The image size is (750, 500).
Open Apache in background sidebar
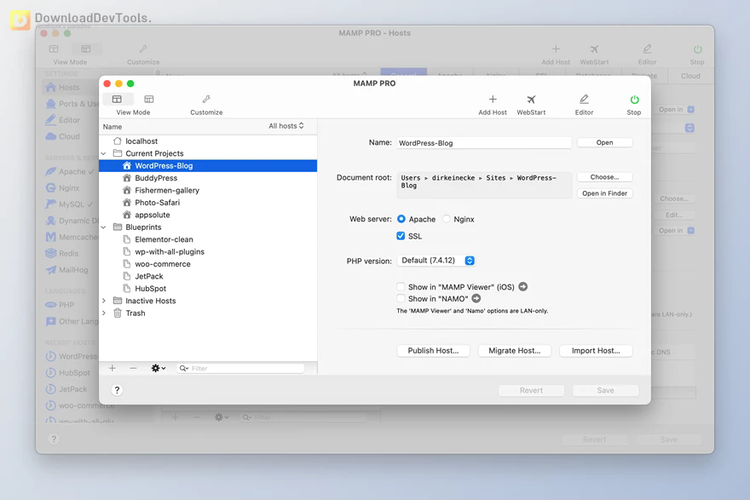tap(70, 171)
